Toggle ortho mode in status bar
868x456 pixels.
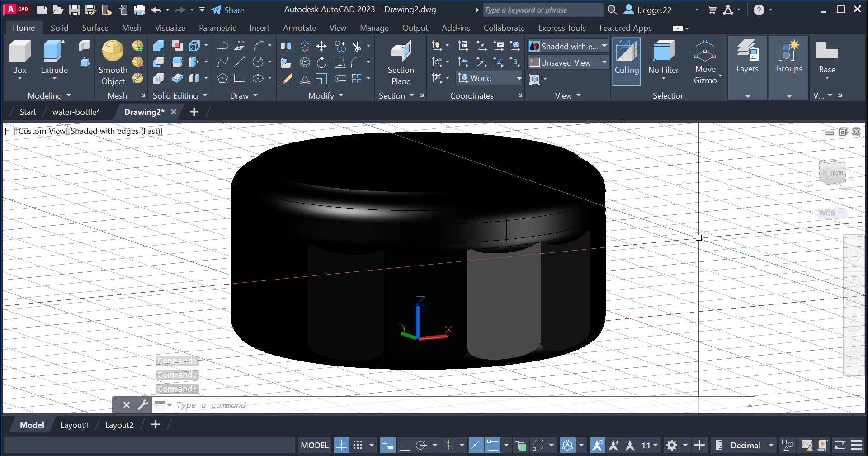pyautogui.click(x=404, y=445)
